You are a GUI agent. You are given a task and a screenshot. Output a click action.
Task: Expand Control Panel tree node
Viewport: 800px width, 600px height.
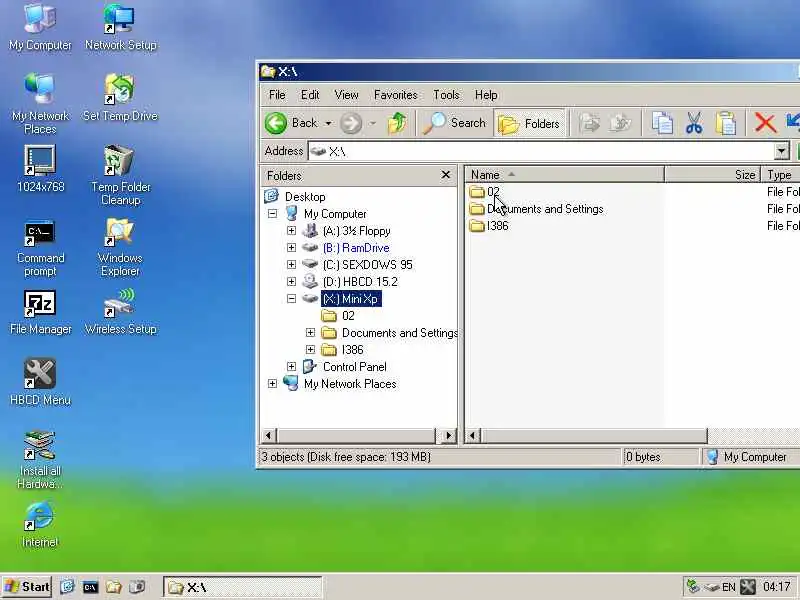291,366
